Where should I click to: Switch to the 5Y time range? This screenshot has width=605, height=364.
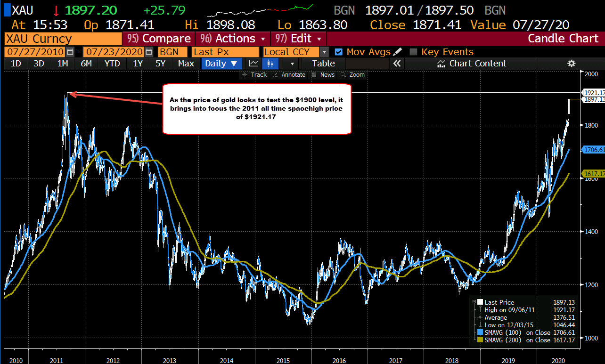tap(160, 64)
